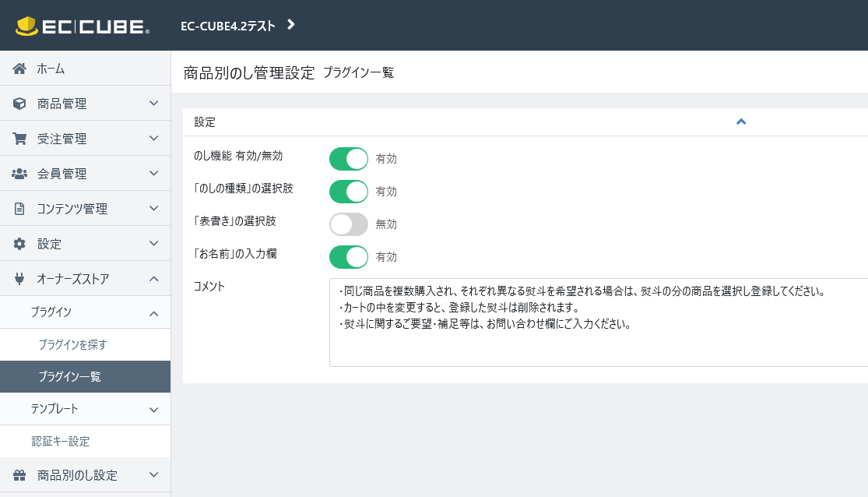Expand the 商品管理 menu chevron
The width and height of the screenshot is (868, 497).
tap(154, 103)
